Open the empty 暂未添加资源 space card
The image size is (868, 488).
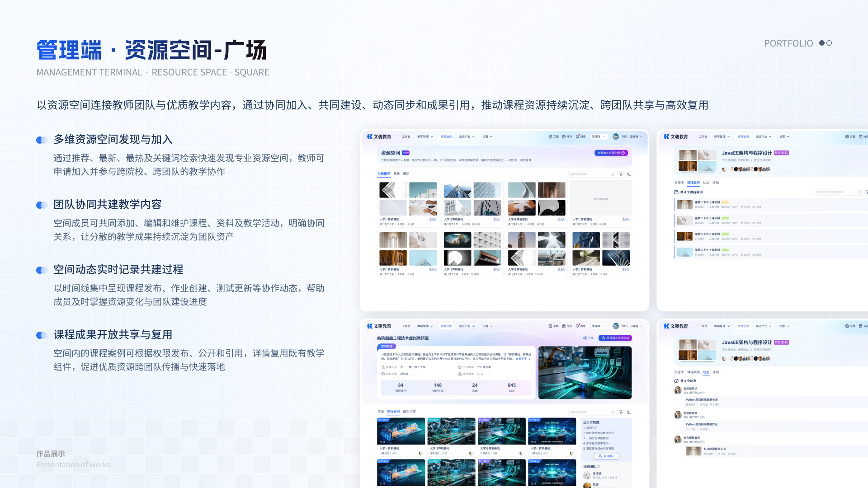[x=601, y=203]
